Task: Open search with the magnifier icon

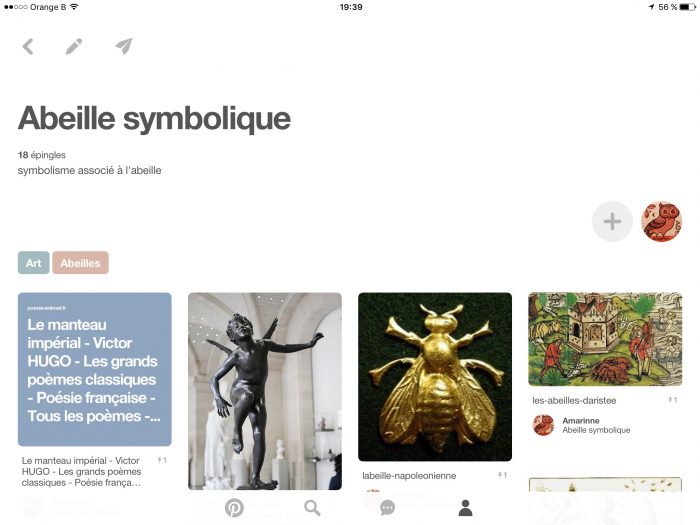Action: click(x=312, y=508)
